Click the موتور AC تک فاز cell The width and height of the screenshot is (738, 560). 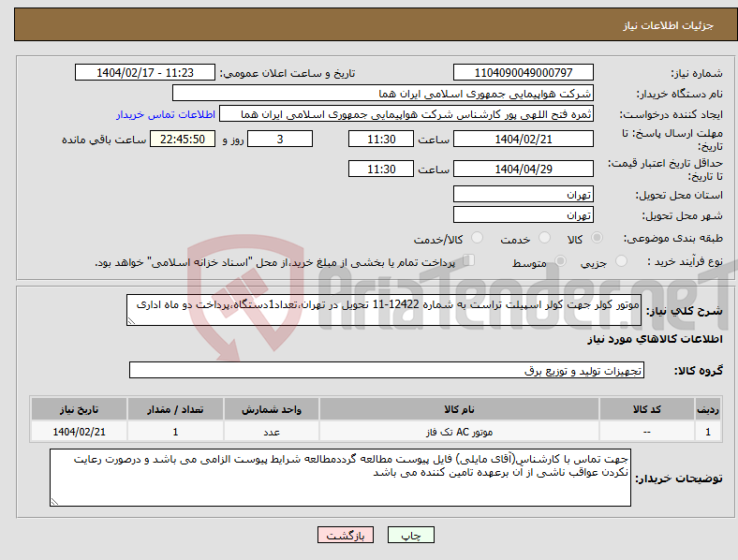pyautogui.click(x=459, y=432)
